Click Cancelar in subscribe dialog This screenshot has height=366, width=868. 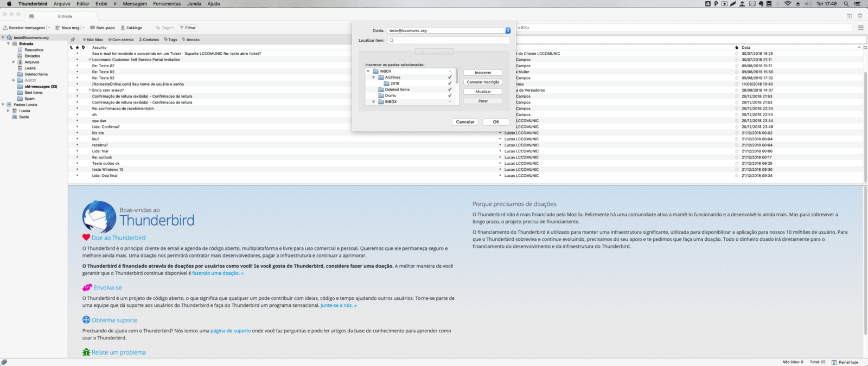[465, 122]
